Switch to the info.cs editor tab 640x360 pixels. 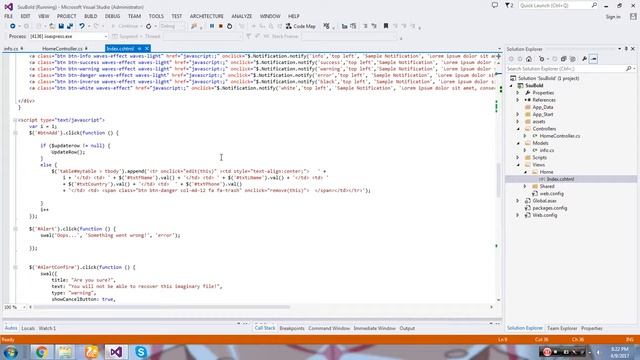tap(11, 49)
